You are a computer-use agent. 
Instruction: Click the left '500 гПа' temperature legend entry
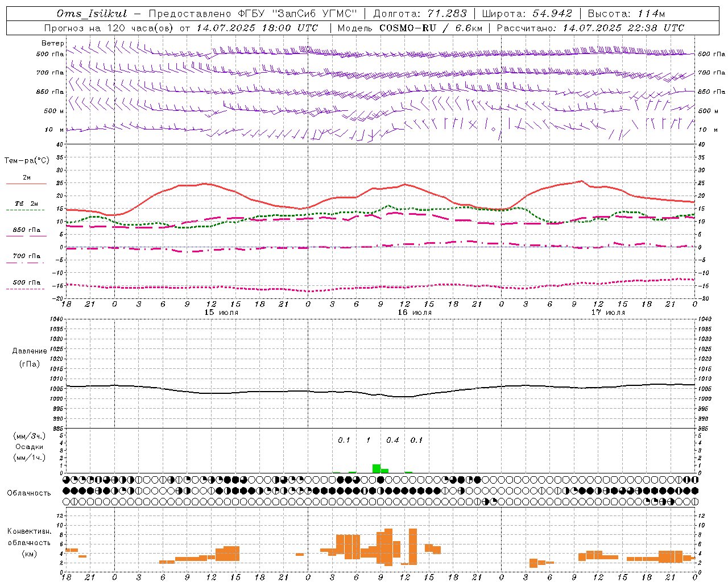tap(26, 282)
